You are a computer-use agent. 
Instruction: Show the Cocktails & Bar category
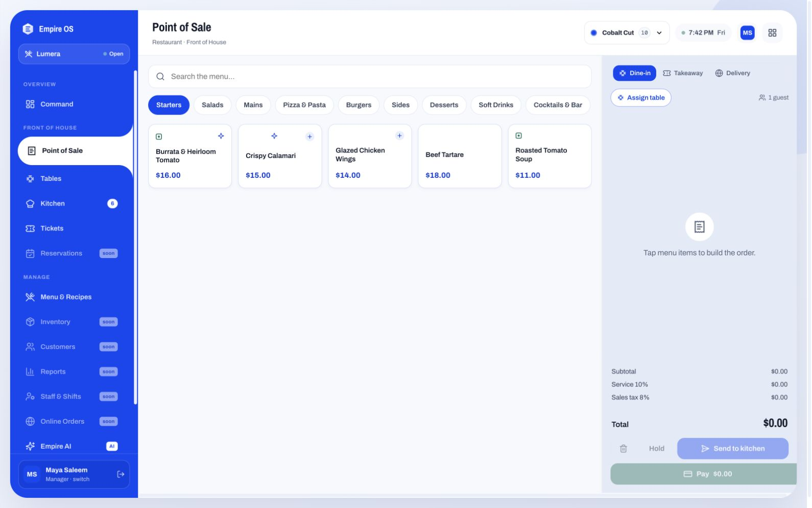point(558,105)
